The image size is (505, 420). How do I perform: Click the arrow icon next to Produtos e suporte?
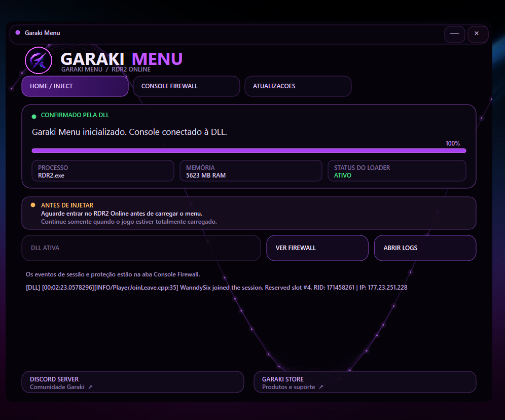321,387
